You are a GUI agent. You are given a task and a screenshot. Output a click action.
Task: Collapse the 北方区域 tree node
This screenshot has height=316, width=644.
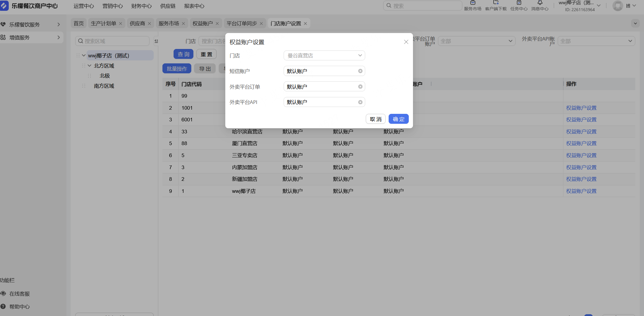(x=89, y=65)
